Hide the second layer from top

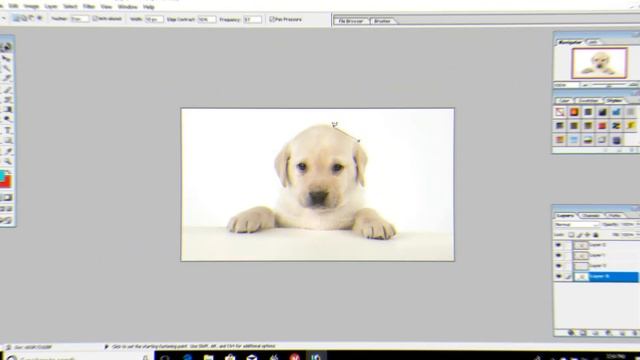pyautogui.click(x=558, y=255)
